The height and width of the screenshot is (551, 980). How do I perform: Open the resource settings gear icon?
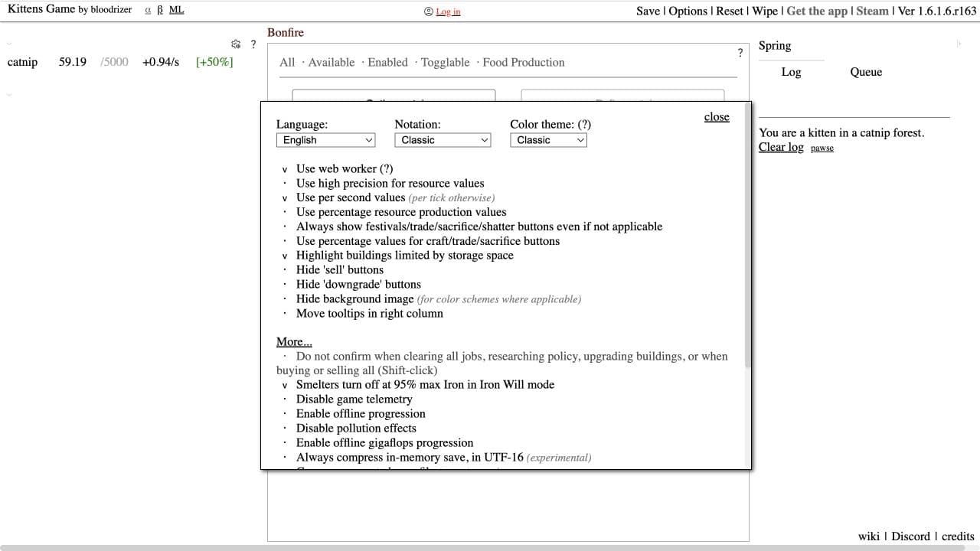236,44
